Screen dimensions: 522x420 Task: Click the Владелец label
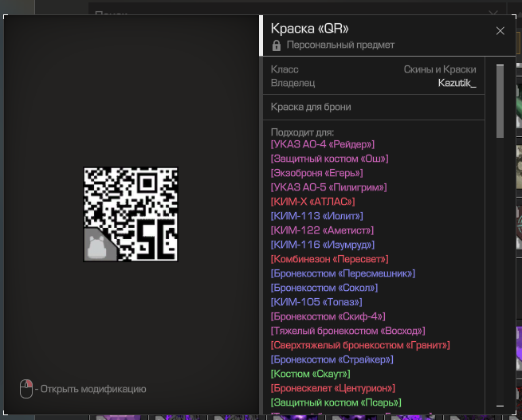pos(293,83)
